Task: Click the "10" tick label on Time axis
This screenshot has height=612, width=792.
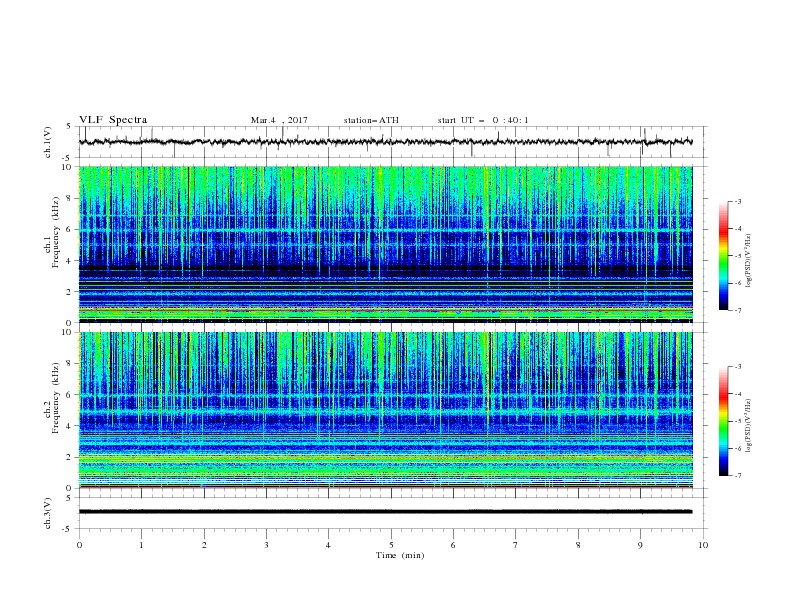Action: (x=703, y=545)
